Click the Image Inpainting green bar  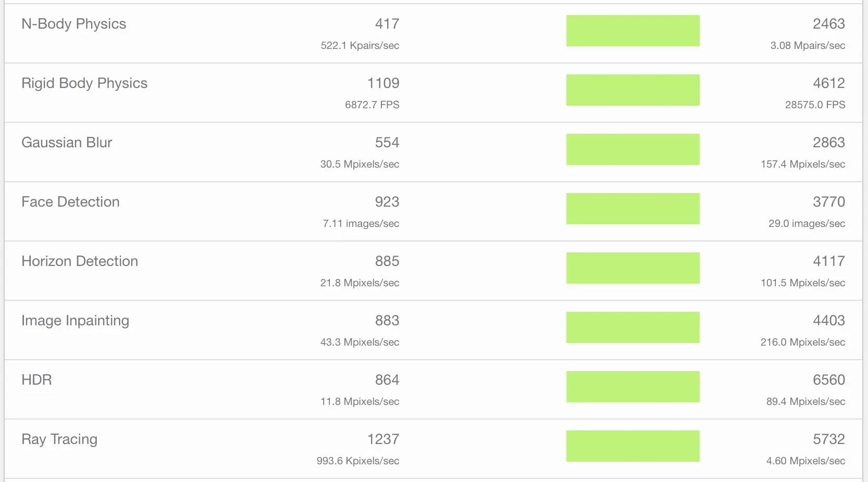click(633, 327)
